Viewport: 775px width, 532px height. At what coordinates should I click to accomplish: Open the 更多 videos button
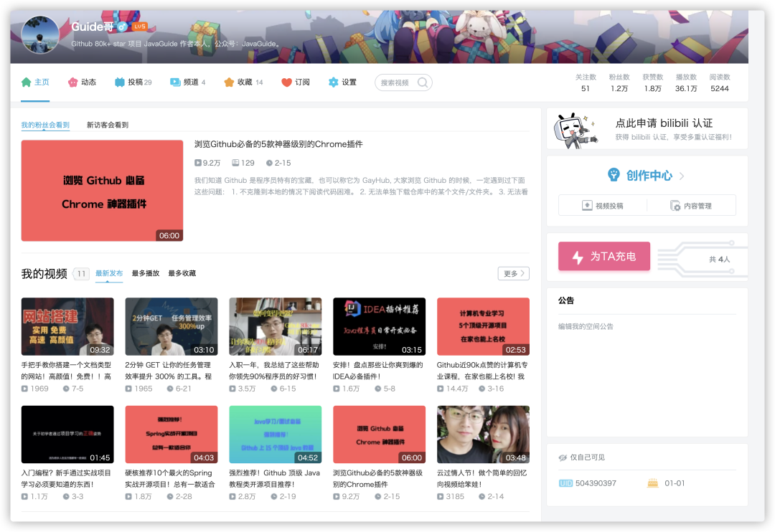tap(514, 273)
